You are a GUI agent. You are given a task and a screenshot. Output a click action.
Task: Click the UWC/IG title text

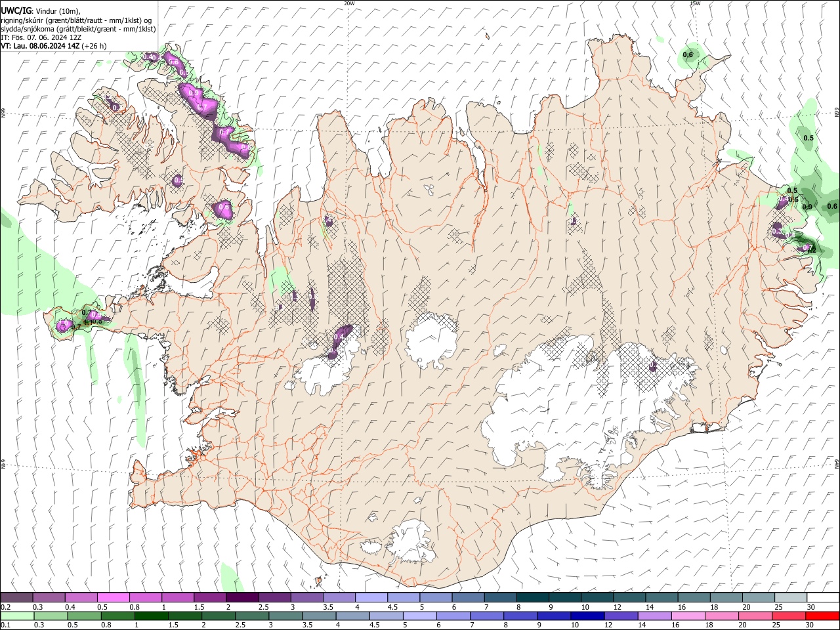tap(16, 10)
